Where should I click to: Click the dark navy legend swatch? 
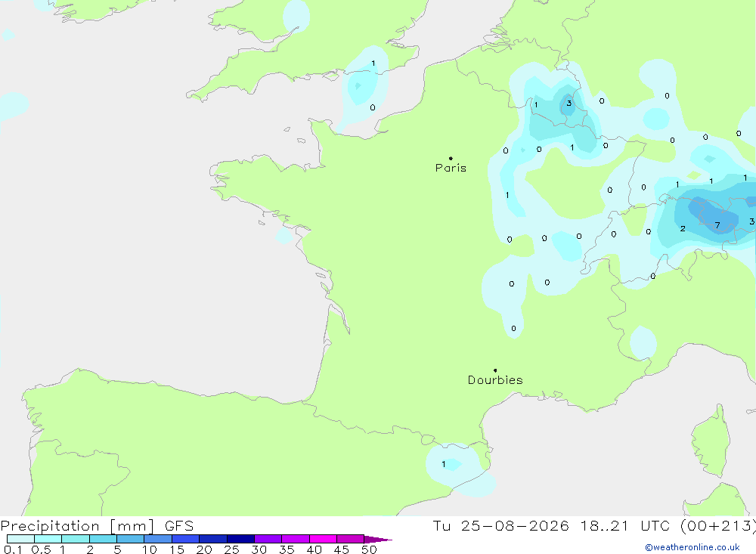(240, 539)
